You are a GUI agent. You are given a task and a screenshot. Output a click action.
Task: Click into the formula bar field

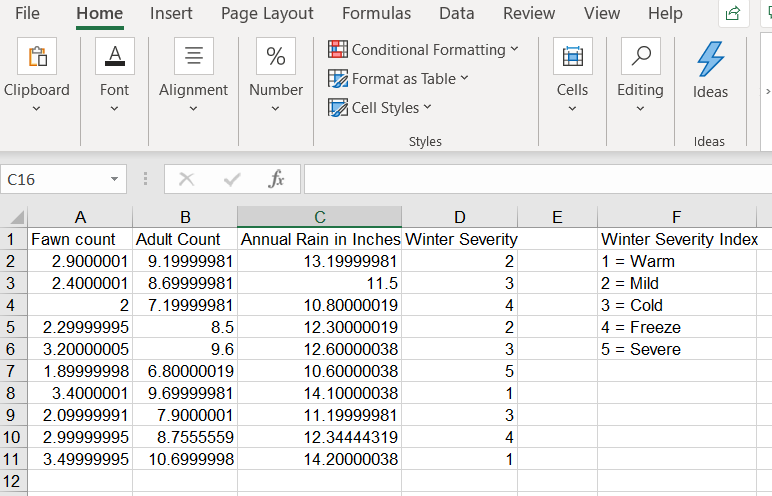538,179
